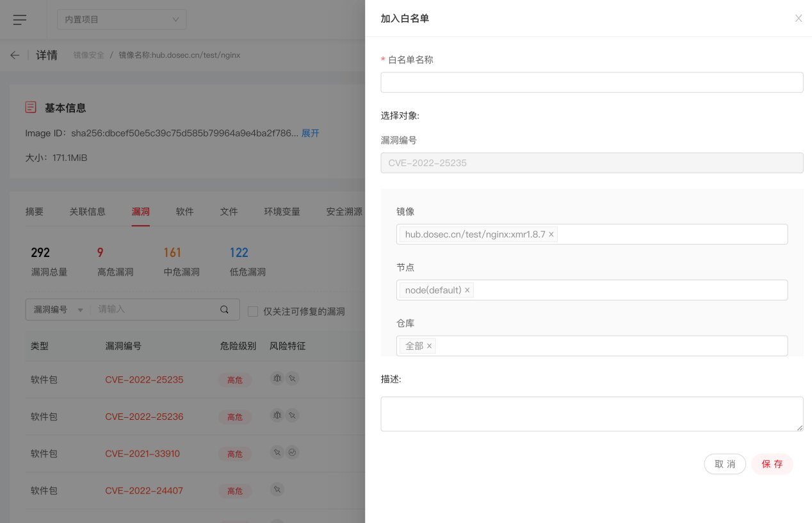Expand the 漏洞编号 search type dropdown

58,310
